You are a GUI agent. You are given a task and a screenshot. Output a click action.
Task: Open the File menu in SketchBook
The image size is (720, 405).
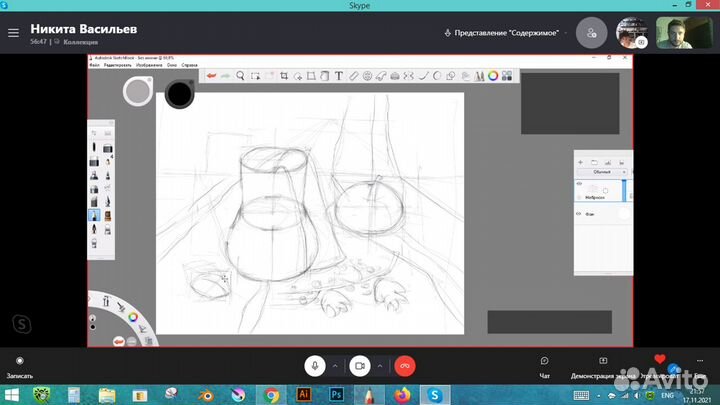click(95, 65)
